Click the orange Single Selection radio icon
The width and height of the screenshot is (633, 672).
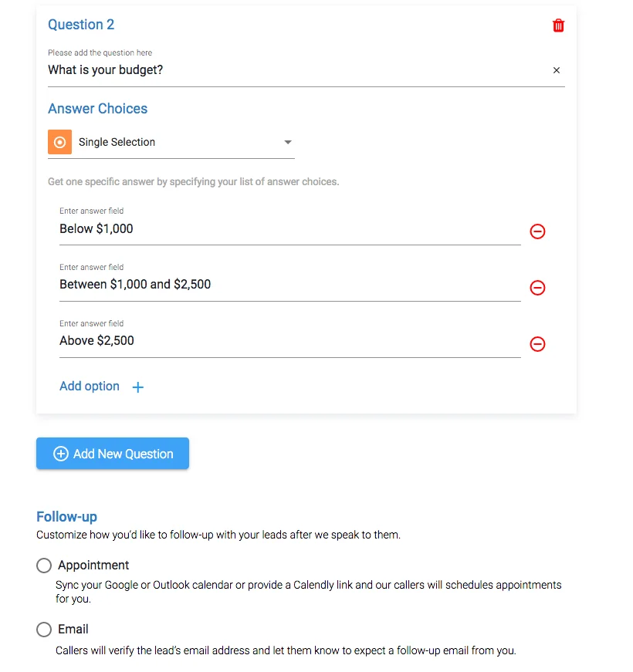pyautogui.click(x=59, y=142)
